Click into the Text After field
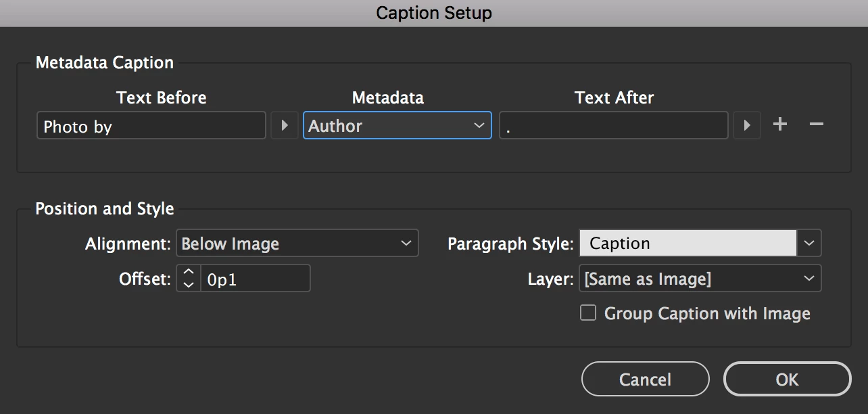Screen dimensions: 868x414 pyautogui.click(x=614, y=126)
